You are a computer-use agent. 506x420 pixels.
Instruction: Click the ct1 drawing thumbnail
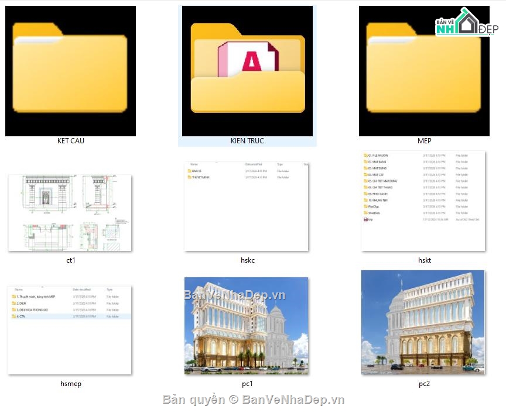70,213
